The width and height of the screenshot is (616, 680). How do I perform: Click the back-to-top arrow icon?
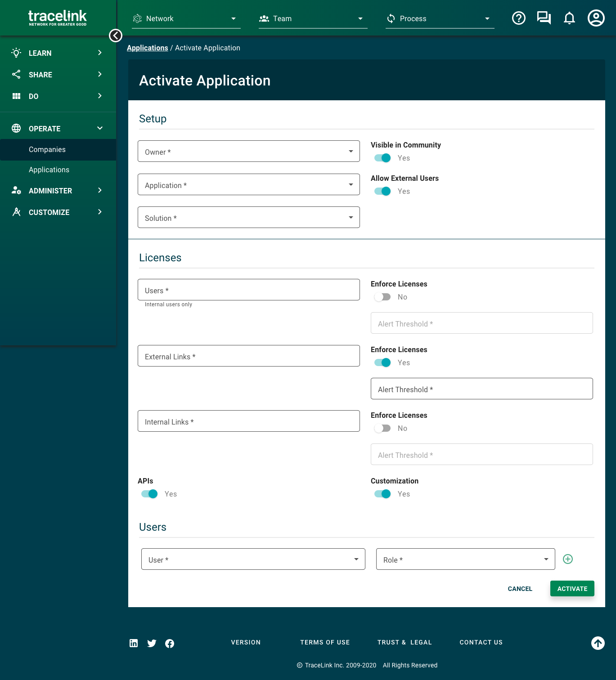(598, 643)
